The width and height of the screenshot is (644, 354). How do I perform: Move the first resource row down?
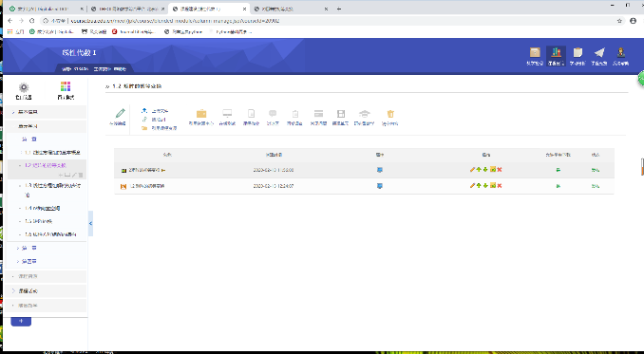click(x=485, y=170)
